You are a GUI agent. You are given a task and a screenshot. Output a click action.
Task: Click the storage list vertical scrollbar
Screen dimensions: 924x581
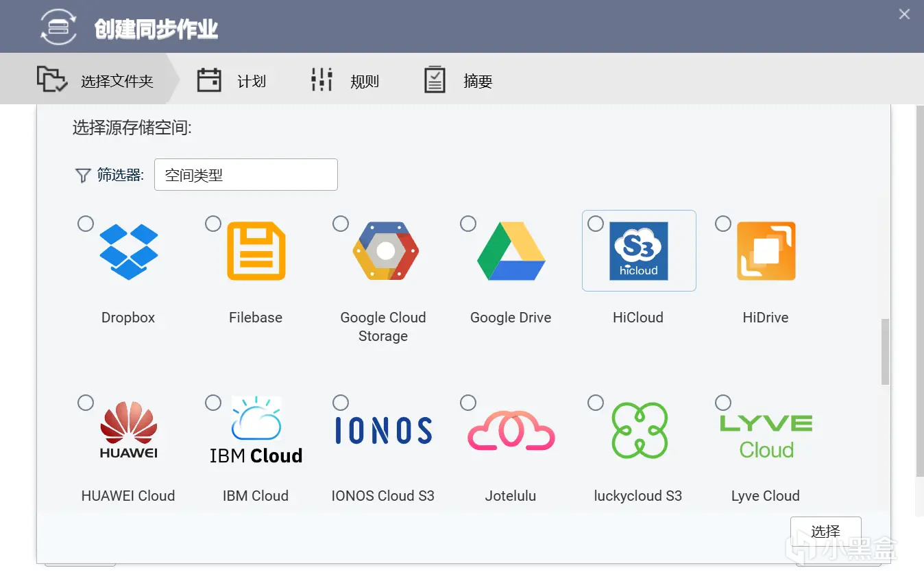(x=885, y=351)
